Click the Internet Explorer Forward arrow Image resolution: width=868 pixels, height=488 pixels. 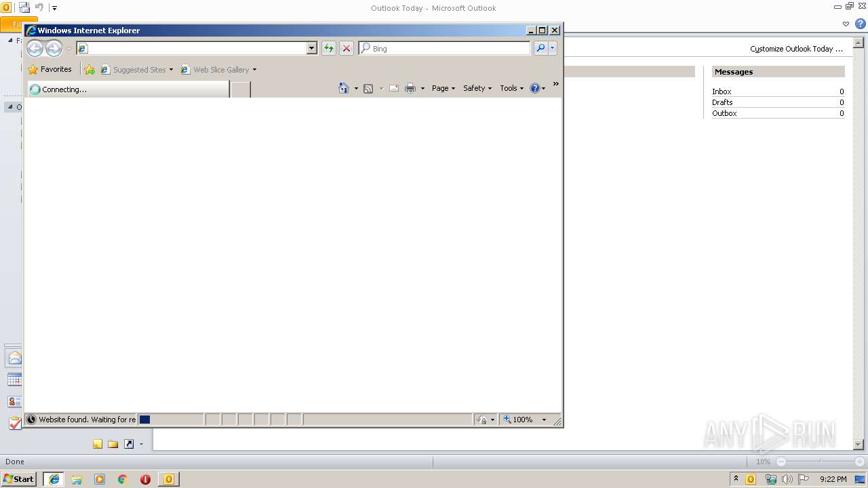click(54, 48)
